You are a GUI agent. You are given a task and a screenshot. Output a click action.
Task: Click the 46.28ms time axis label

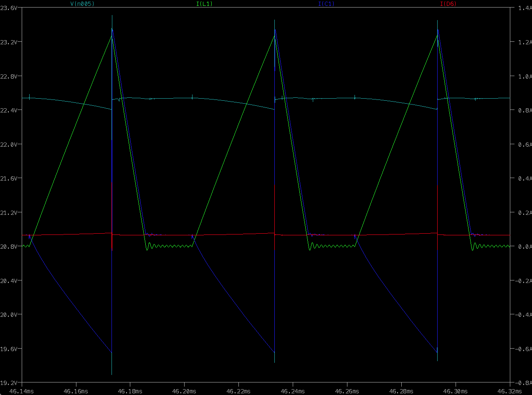(402, 391)
